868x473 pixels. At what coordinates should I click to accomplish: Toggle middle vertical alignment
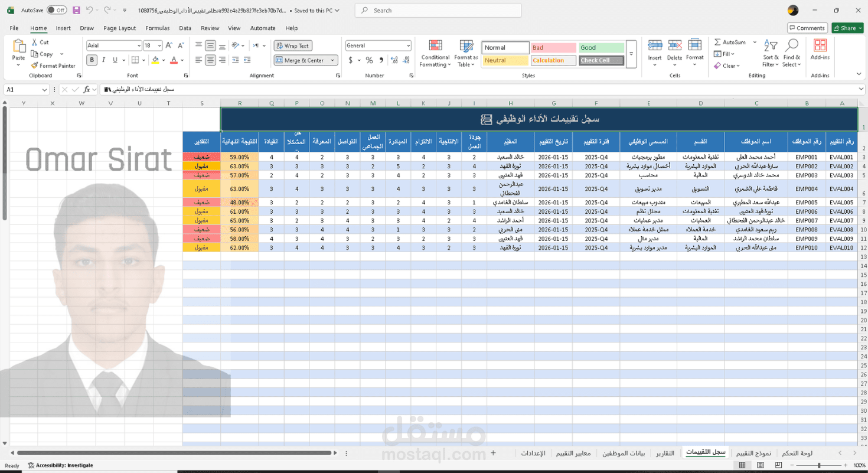[210, 45]
